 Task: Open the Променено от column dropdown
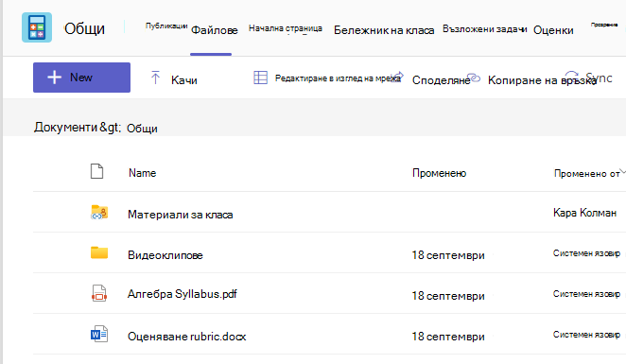587,174
